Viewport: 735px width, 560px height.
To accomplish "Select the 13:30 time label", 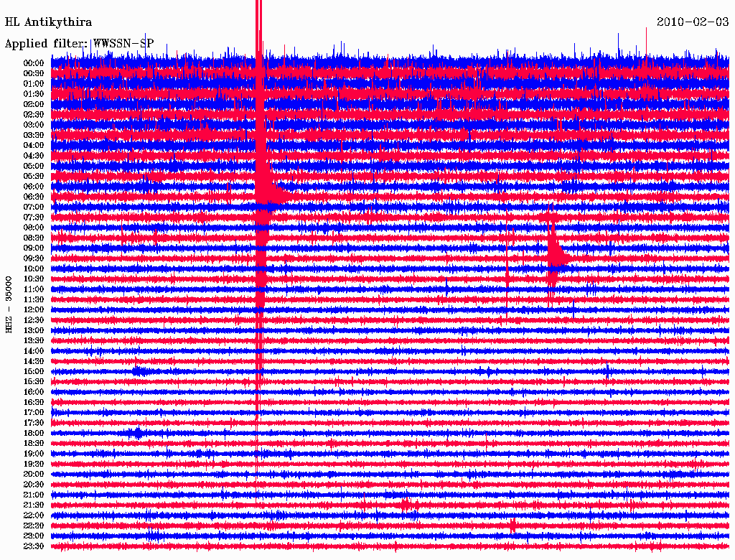I will point(34,341).
